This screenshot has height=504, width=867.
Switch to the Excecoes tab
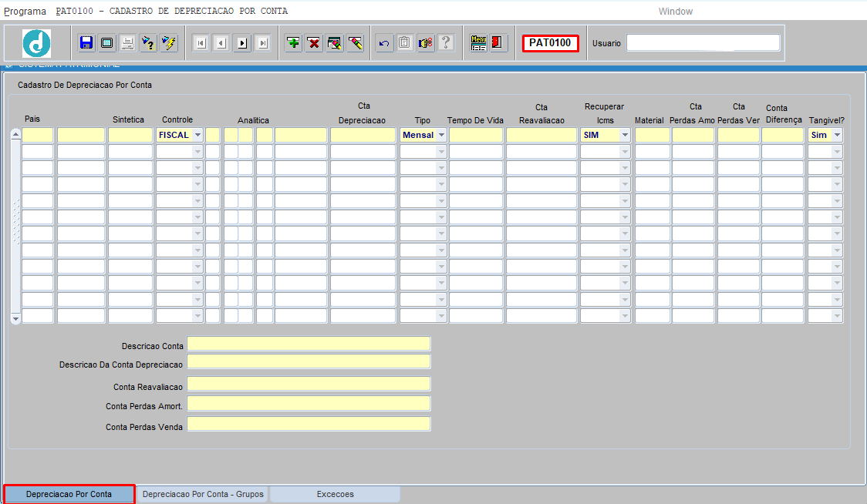[335, 494]
